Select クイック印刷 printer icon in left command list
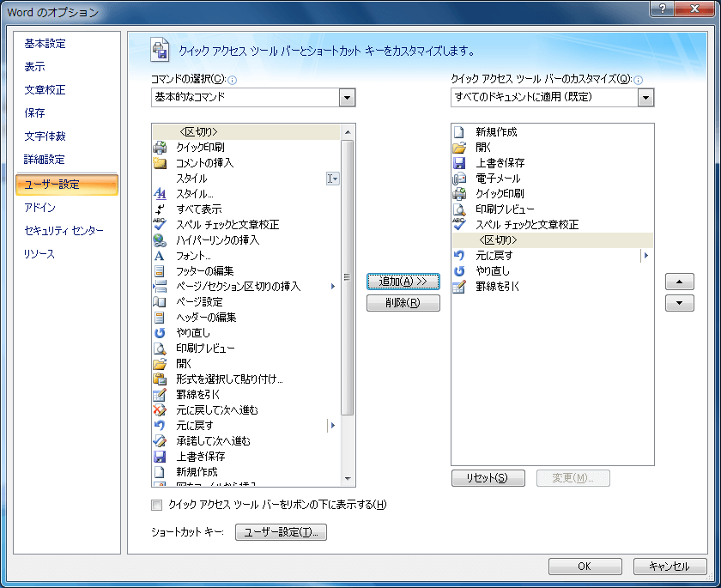721x588 pixels. [160, 148]
